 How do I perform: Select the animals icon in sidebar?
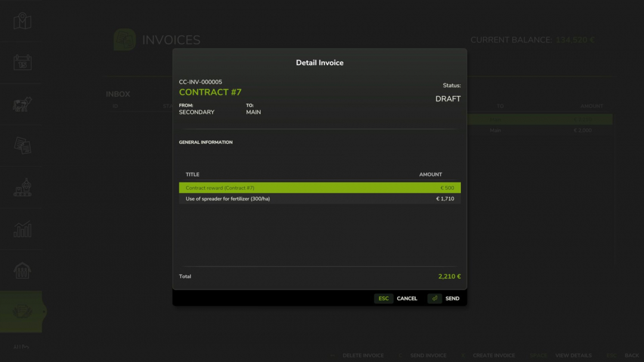pos(21,104)
